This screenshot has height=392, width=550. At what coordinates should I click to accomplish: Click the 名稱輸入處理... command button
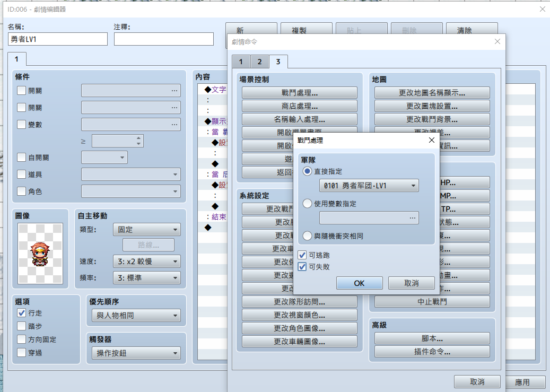[x=300, y=119]
